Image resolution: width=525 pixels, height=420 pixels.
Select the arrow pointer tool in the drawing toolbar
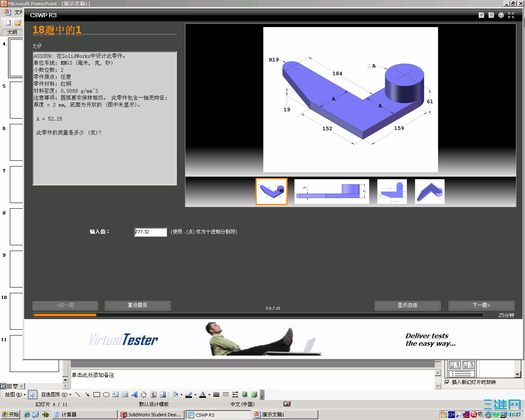coord(32,395)
